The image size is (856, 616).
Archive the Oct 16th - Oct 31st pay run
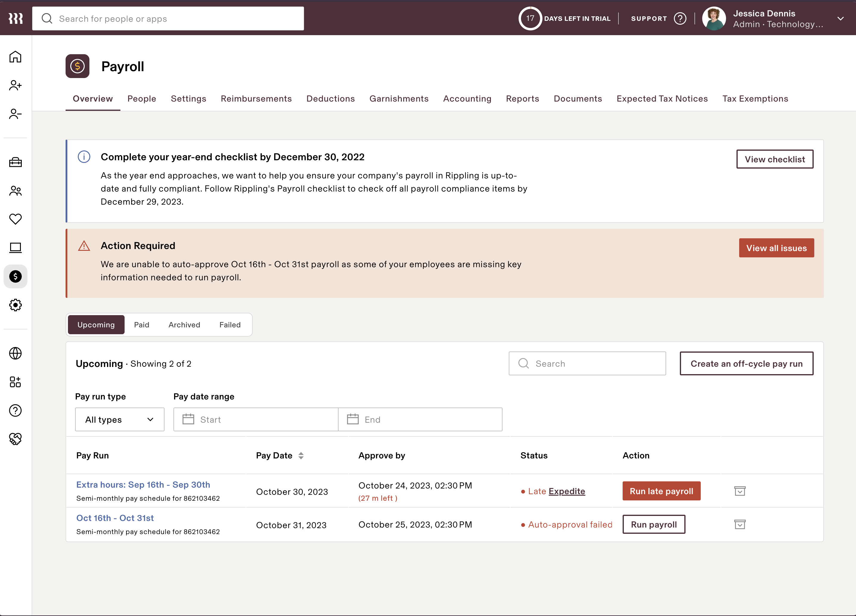click(740, 524)
